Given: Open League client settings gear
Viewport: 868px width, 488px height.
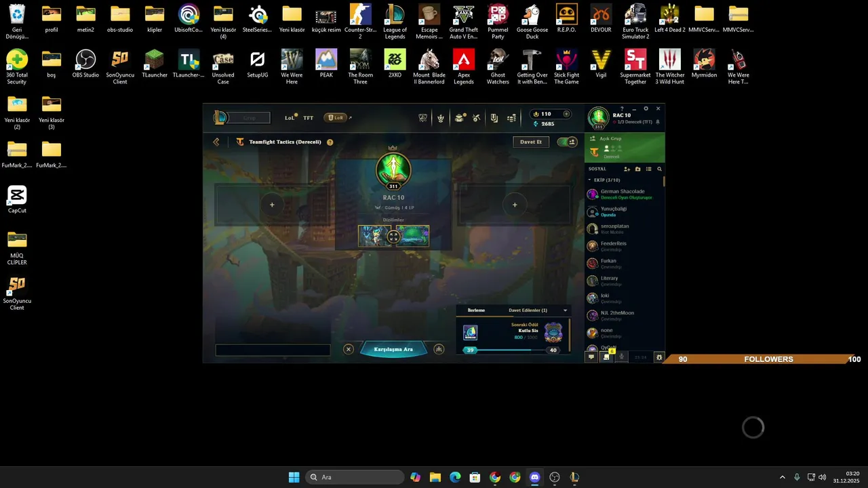Looking at the screenshot, I should (x=646, y=108).
